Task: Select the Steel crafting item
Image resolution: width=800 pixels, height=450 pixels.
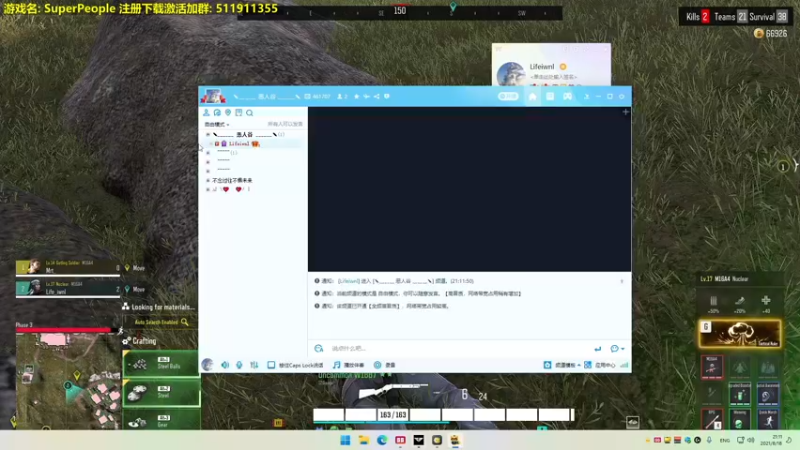Action: point(161,393)
